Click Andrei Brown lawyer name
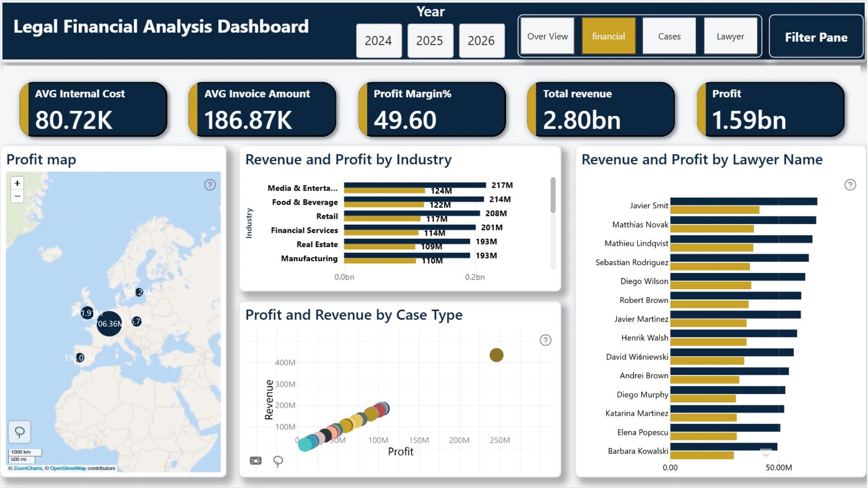Image resolution: width=868 pixels, height=488 pixels. point(644,375)
